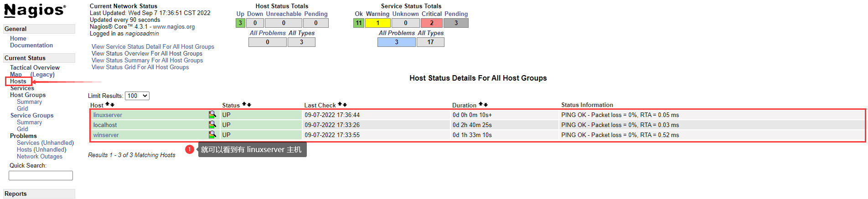Open Grid under Service Groups
The width and height of the screenshot is (868, 199).
(22, 129)
